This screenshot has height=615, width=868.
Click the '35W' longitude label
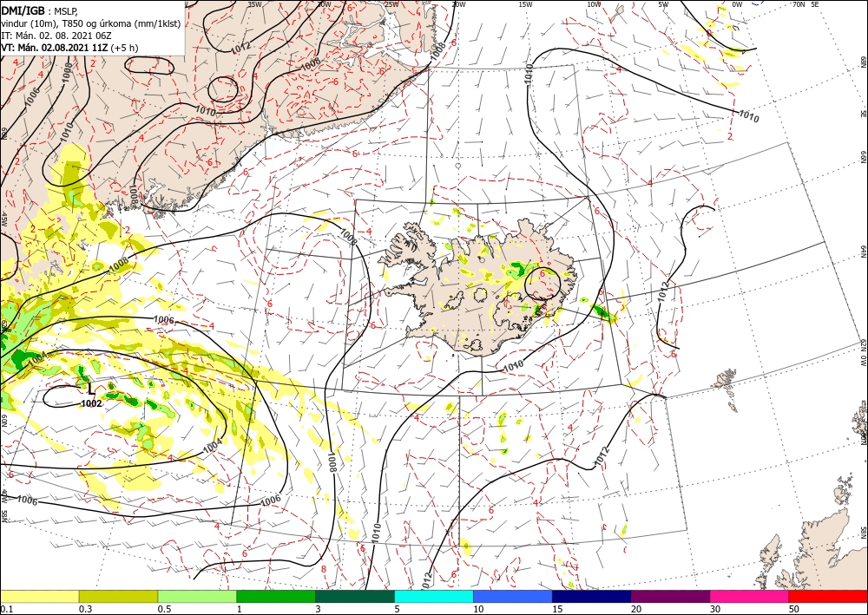254,4
